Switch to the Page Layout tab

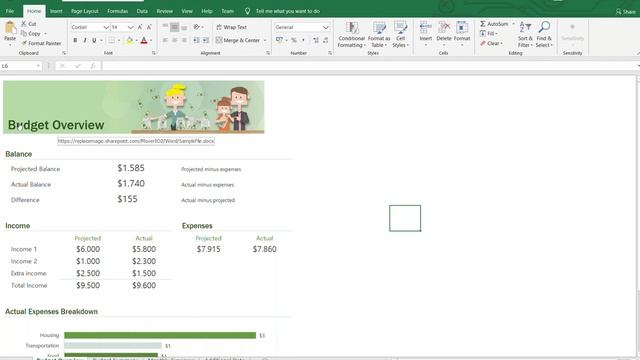(84, 11)
